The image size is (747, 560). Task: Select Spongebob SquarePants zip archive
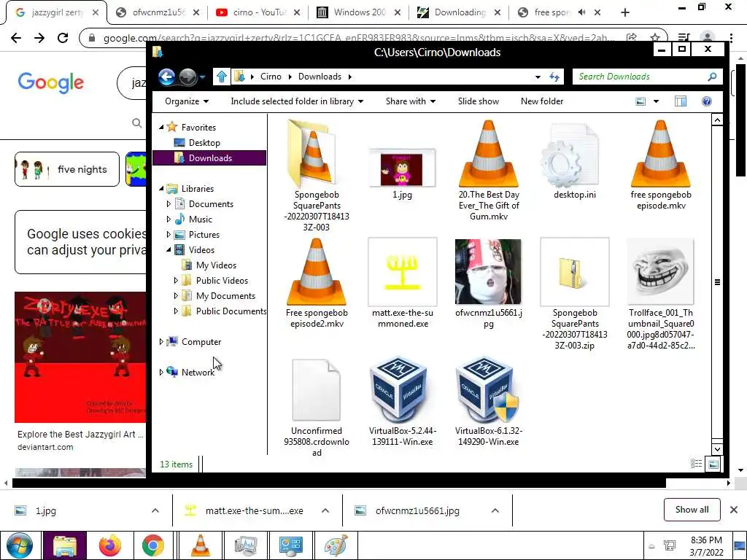(575, 294)
